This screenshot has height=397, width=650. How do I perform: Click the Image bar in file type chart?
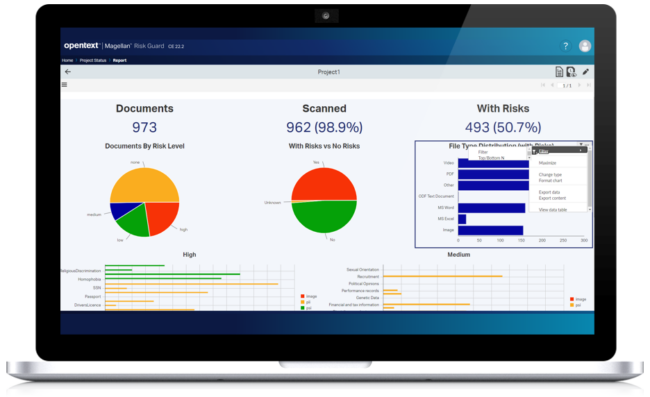pyautogui.click(x=490, y=230)
